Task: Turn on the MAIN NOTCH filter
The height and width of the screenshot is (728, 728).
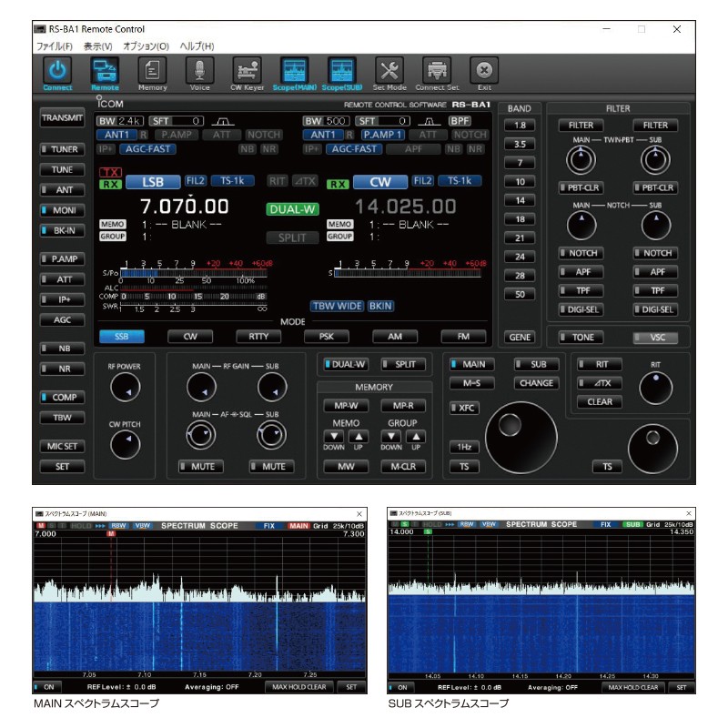Action: click(x=580, y=253)
